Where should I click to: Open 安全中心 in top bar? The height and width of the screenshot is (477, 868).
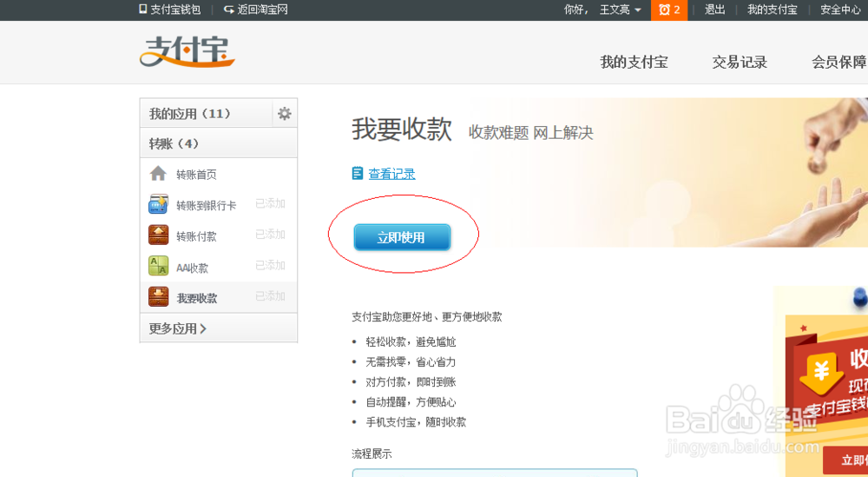pyautogui.click(x=840, y=10)
